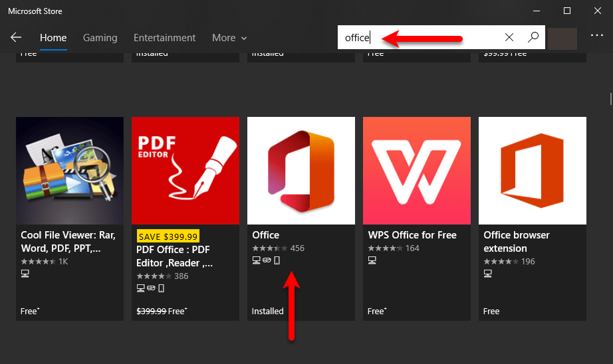The image size is (613, 364).
Task: Click the 456 review count
Action: (x=297, y=248)
